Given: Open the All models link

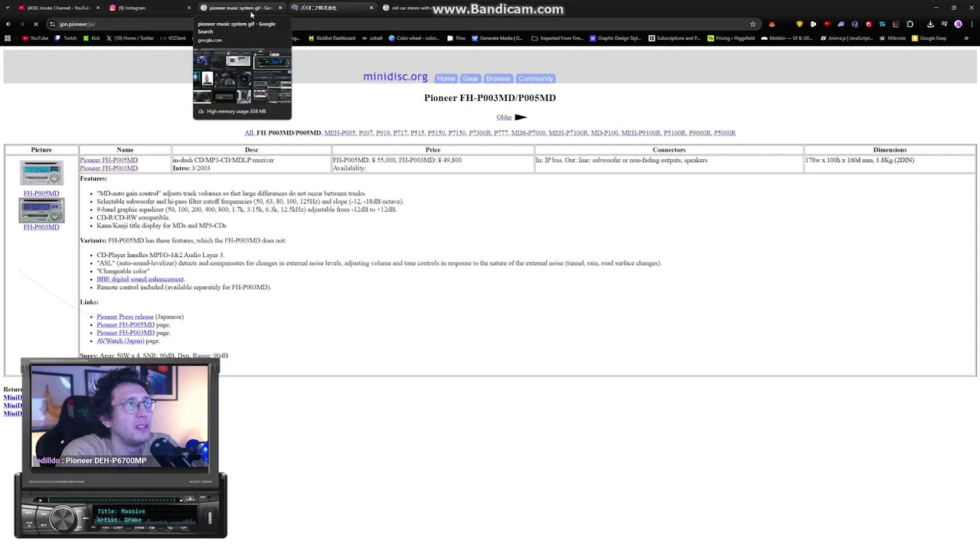Looking at the screenshot, I should click(249, 133).
